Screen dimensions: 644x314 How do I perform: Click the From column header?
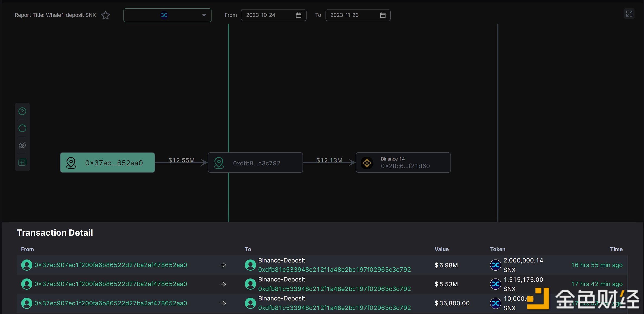tap(27, 249)
